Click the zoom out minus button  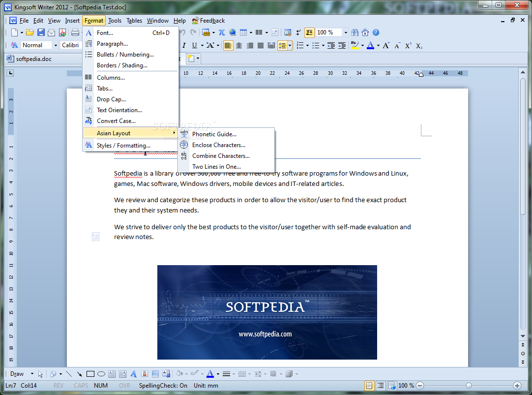pos(420,386)
